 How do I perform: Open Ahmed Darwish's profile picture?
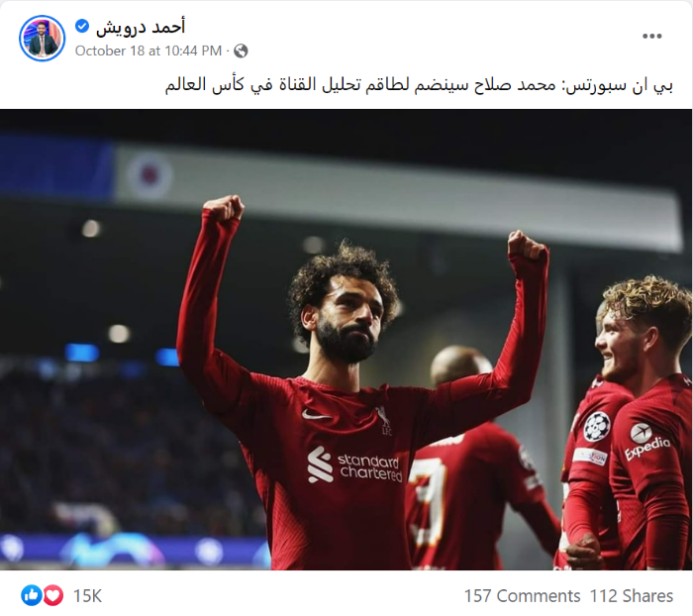coord(42,39)
